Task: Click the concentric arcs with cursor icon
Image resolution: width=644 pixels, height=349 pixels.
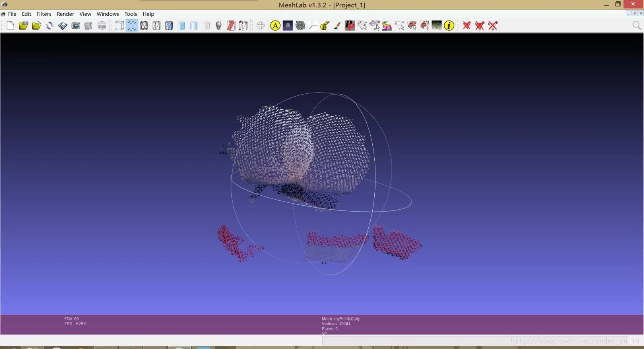Action: pos(362,26)
